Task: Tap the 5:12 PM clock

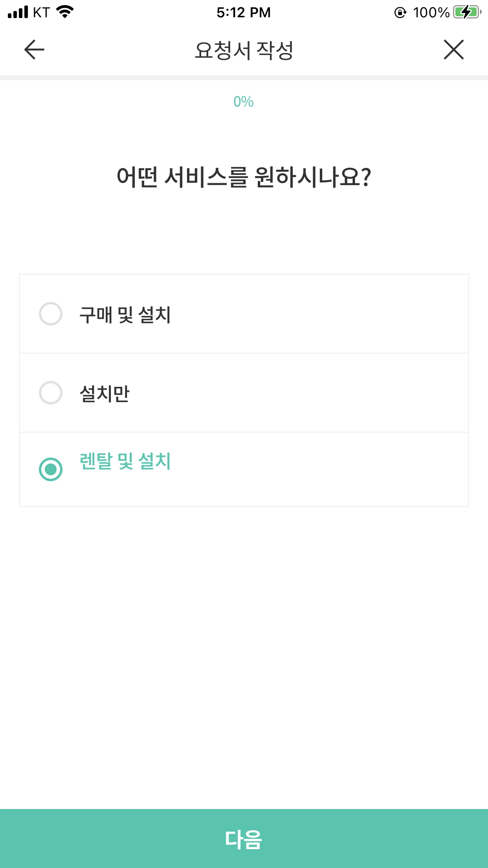Action: pyautogui.click(x=244, y=13)
